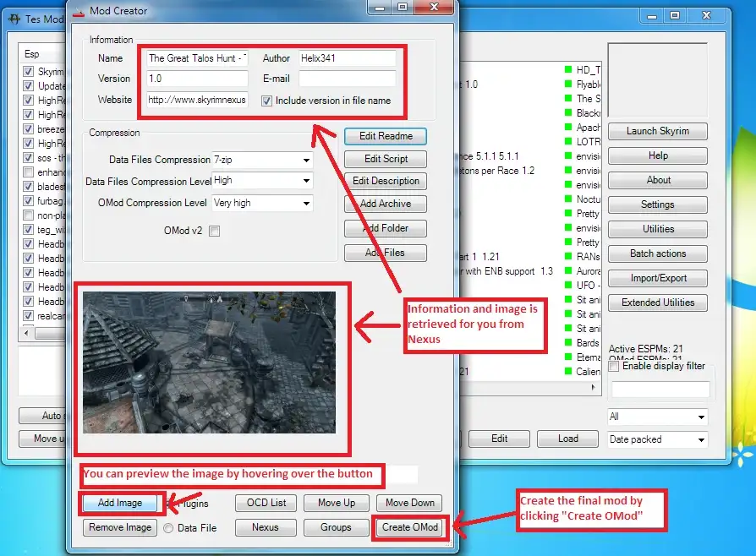Uncheck the Skyrim plugin entry

[x=30, y=72]
